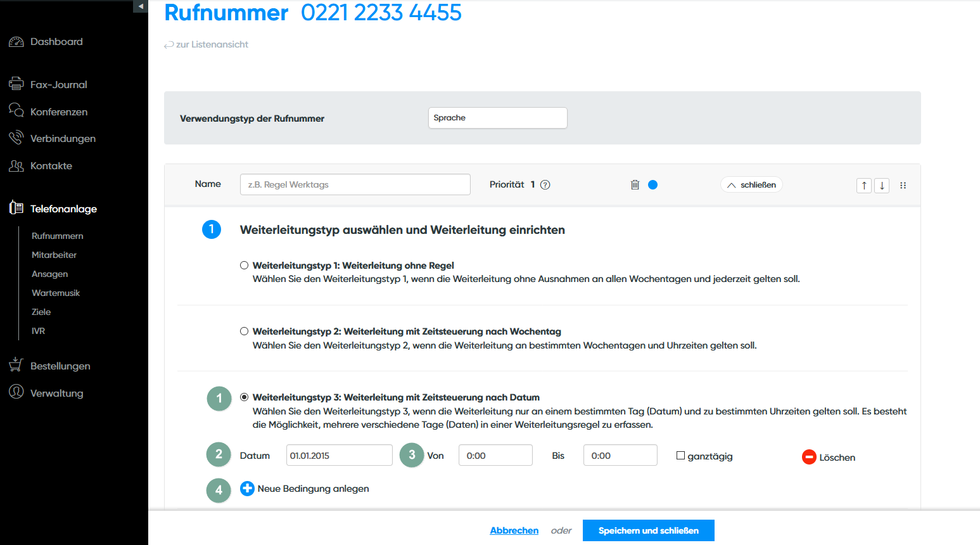Open Fax-Journal in the sidebar
980x545 pixels.
tap(58, 84)
